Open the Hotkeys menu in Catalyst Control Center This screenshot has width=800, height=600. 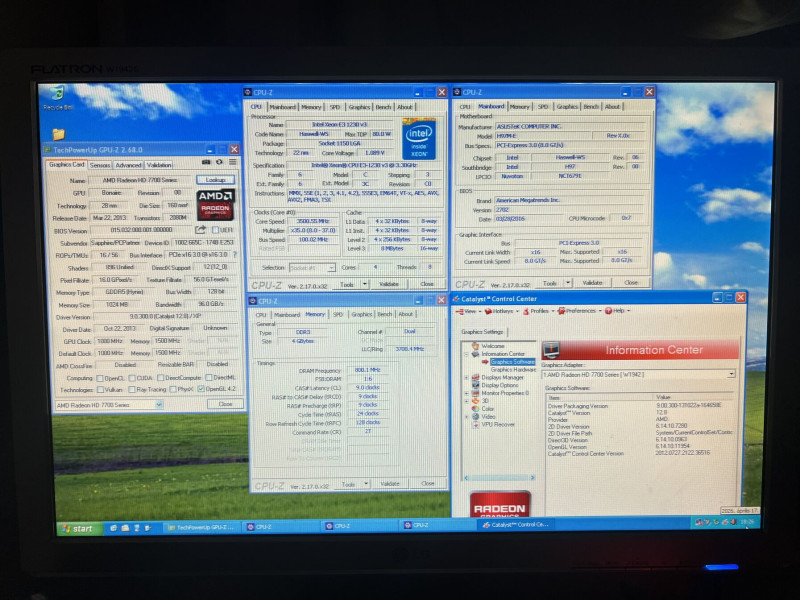point(501,311)
